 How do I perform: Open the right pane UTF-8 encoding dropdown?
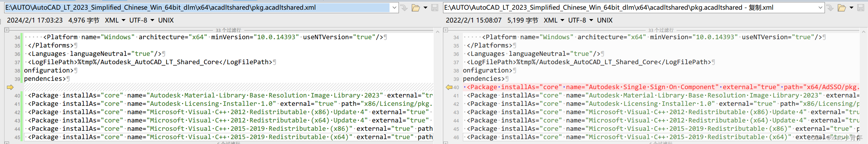click(581, 20)
